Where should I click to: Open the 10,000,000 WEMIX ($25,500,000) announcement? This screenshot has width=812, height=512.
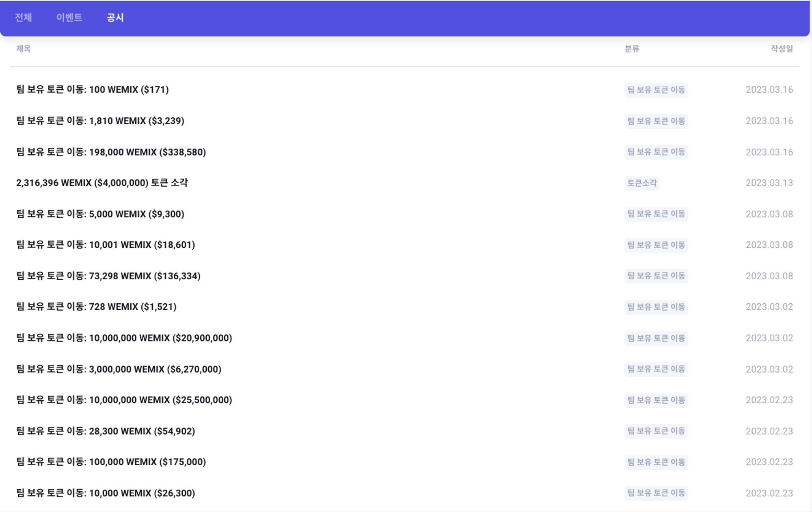[x=124, y=400]
